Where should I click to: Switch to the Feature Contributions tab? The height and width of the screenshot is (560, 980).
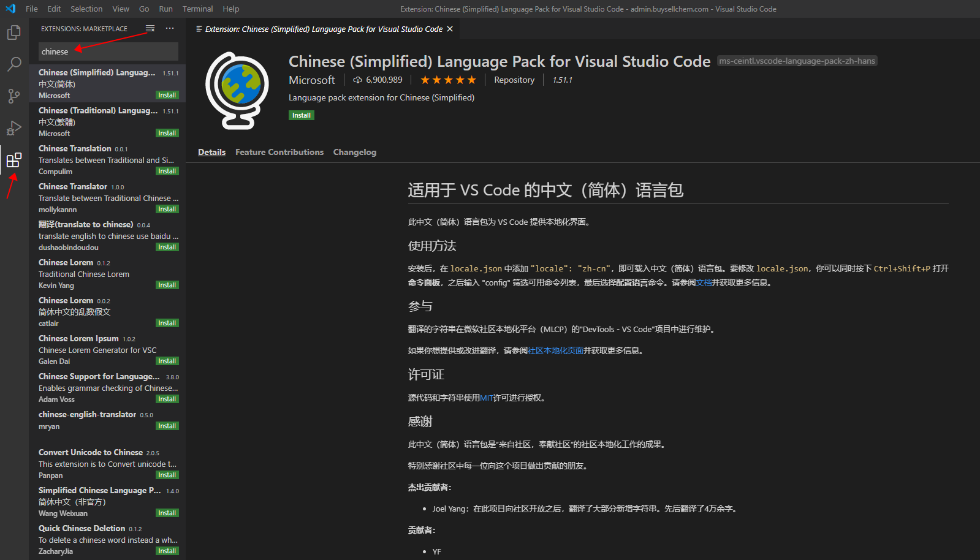coord(279,152)
